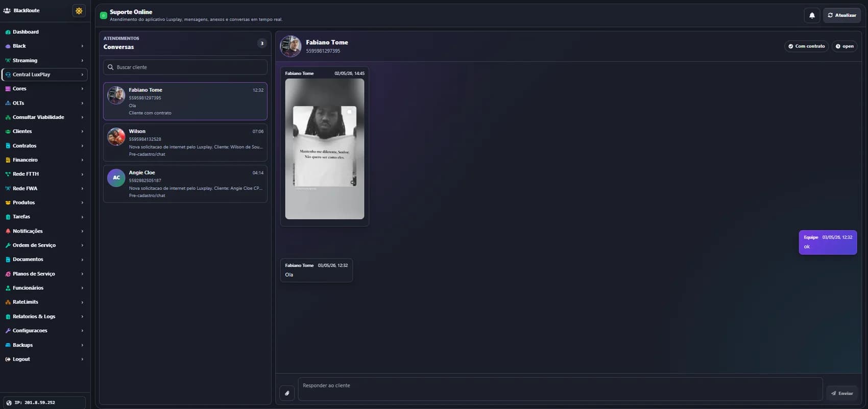Open the image sent by Fabiano Tome
The width and height of the screenshot is (868, 409).
coord(325,149)
